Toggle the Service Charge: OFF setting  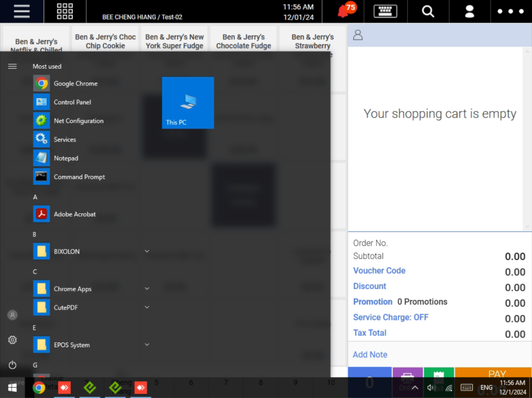pos(391,317)
